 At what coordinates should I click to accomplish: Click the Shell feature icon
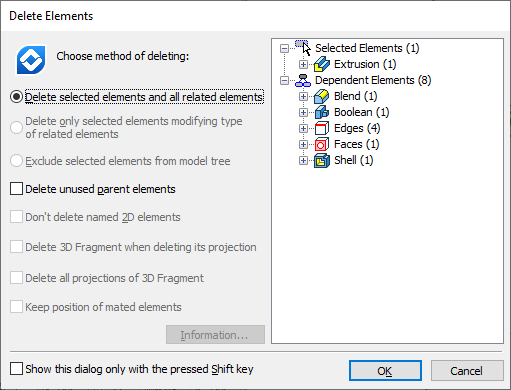(322, 160)
